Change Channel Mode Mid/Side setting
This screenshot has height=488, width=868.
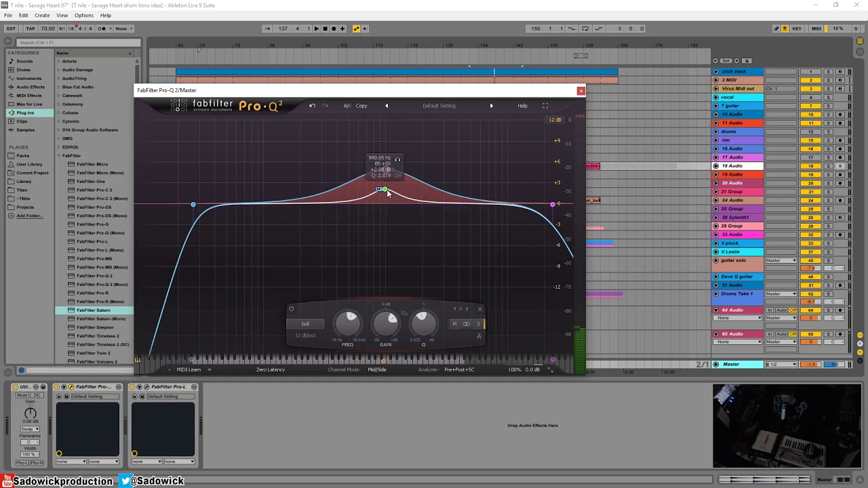377,370
